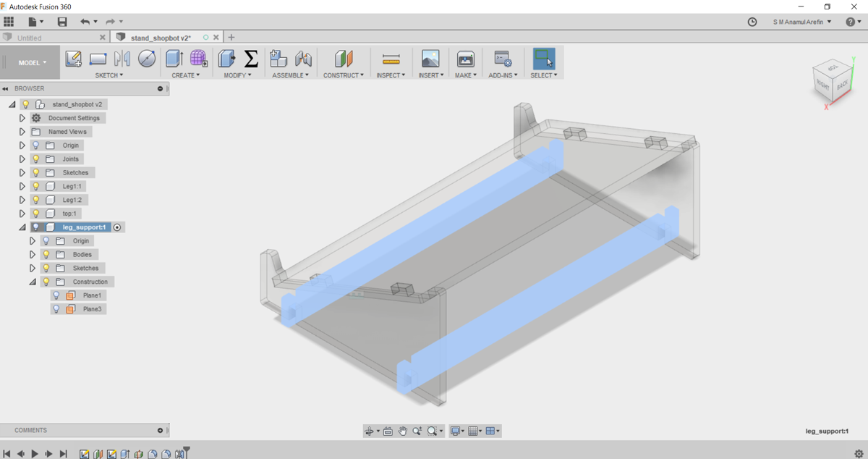Click the 3D Print Make icon
Image resolution: width=868 pixels, height=459 pixels.
click(x=465, y=59)
